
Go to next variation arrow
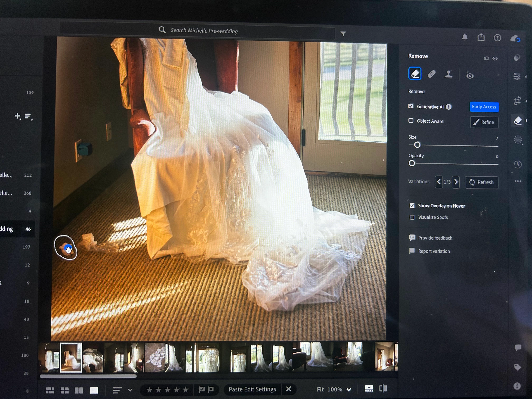(x=456, y=182)
